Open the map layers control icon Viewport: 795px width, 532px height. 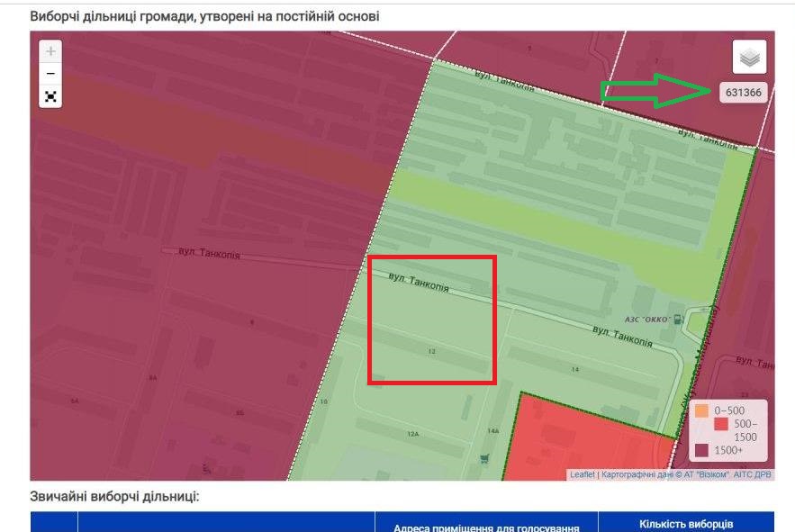[x=747, y=57]
